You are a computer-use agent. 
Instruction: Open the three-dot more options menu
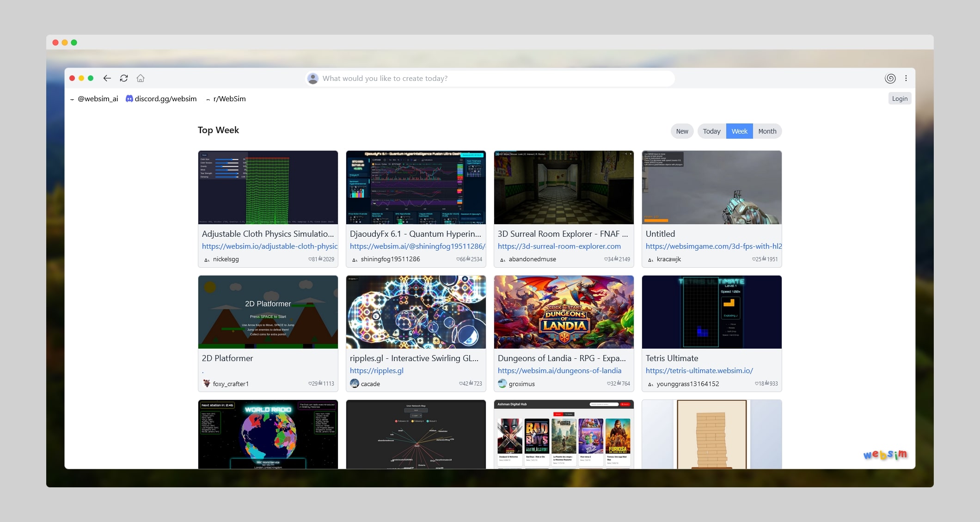(x=906, y=78)
